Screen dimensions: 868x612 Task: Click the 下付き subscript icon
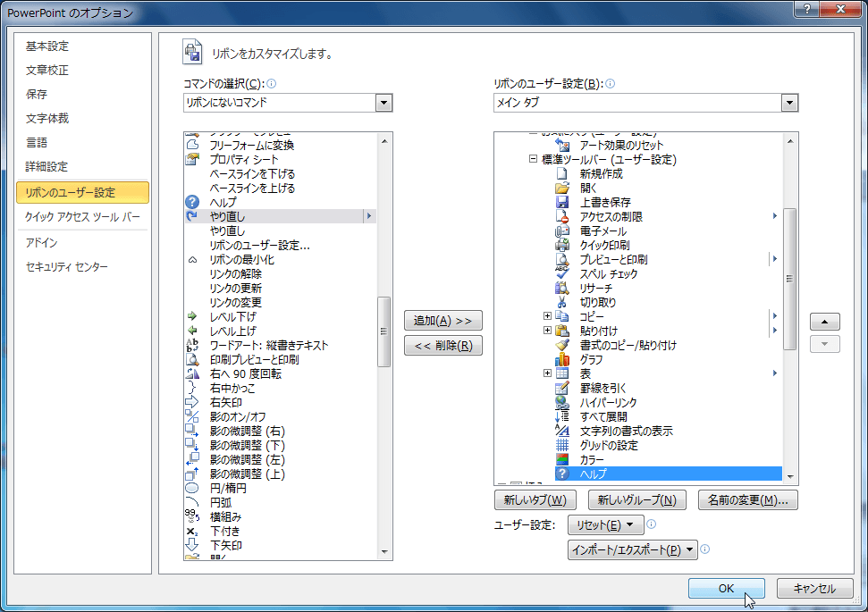point(192,532)
